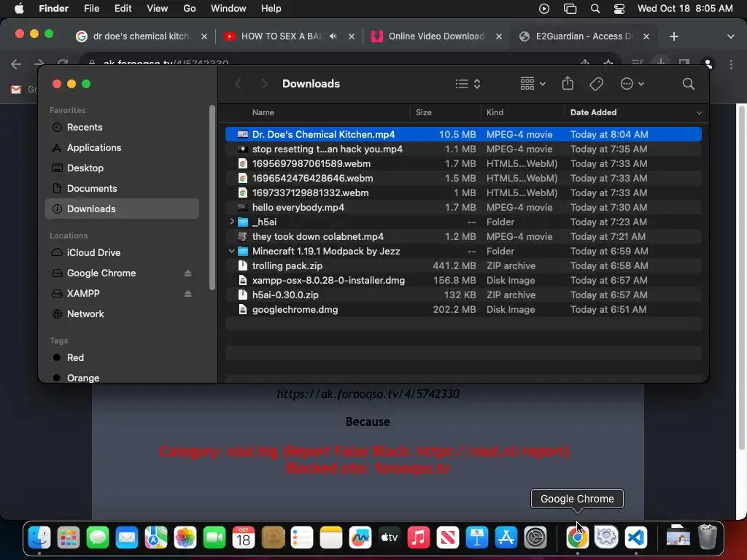Mute the YouTube tab audio
747x560 pixels.
[x=333, y=36]
